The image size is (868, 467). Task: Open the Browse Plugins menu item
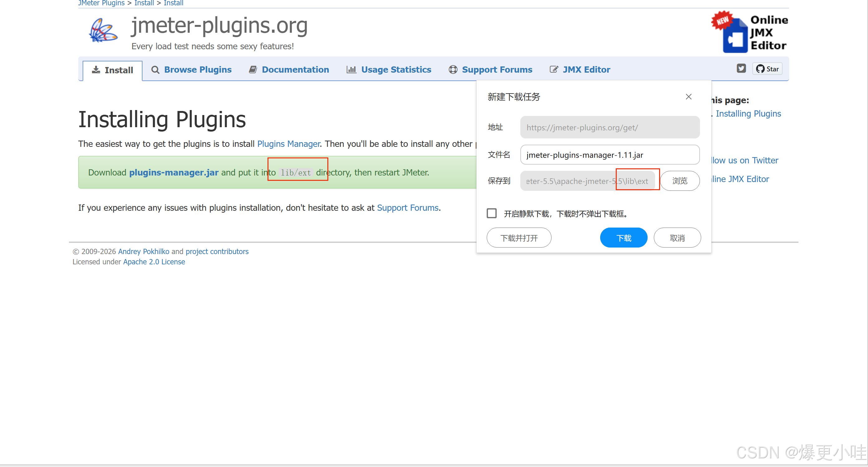[x=197, y=70]
